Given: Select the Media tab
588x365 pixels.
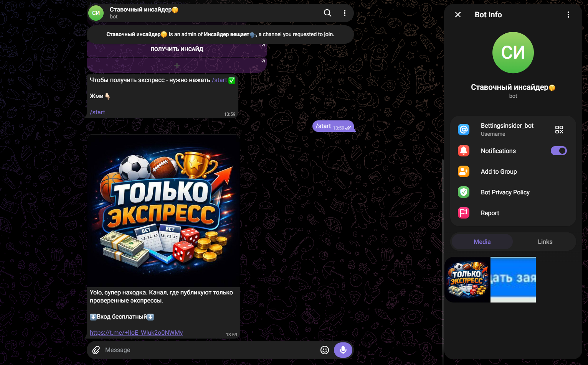Looking at the screenshot, I should (482, 242).
